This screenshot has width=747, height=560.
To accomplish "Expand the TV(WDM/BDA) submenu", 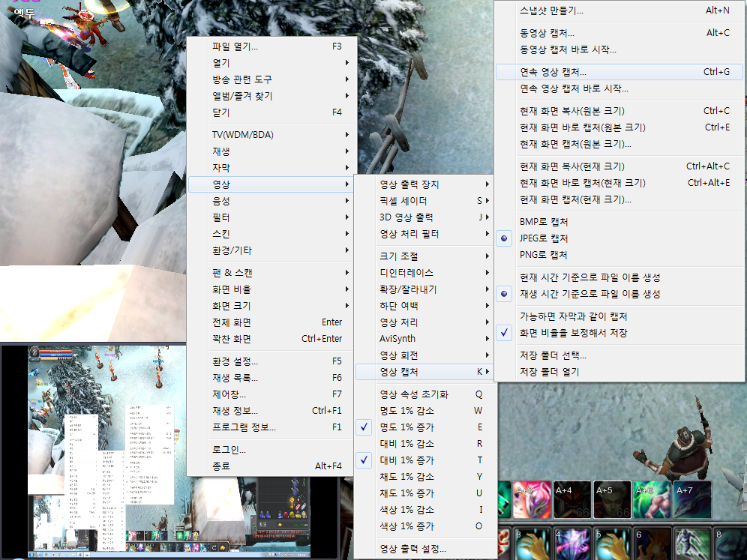I will click(271, 135).
